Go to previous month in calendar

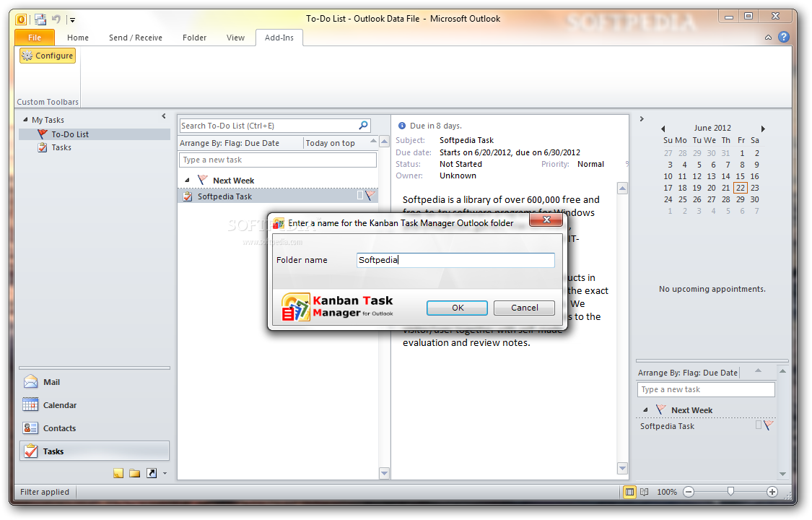pyautogui.click(x=663, y=129)
